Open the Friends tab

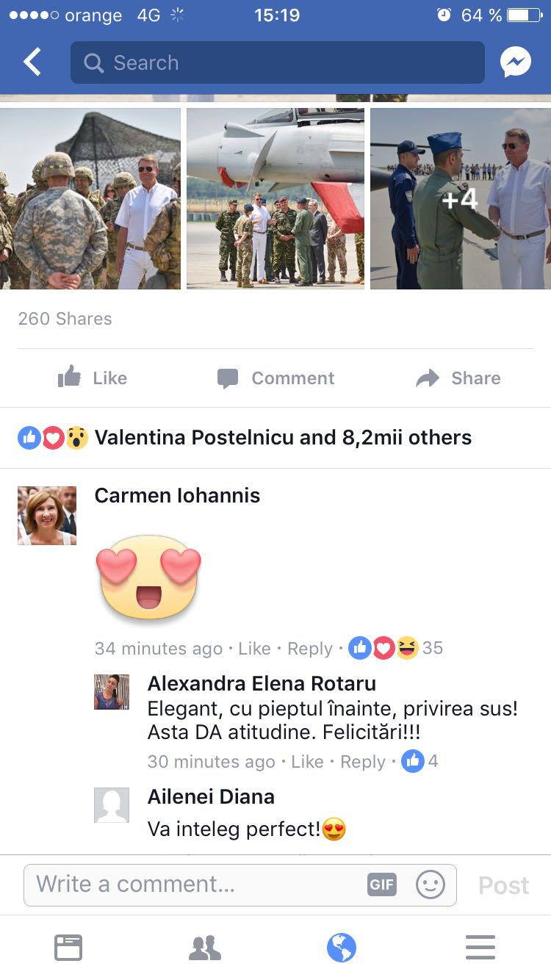coord(205,948)
